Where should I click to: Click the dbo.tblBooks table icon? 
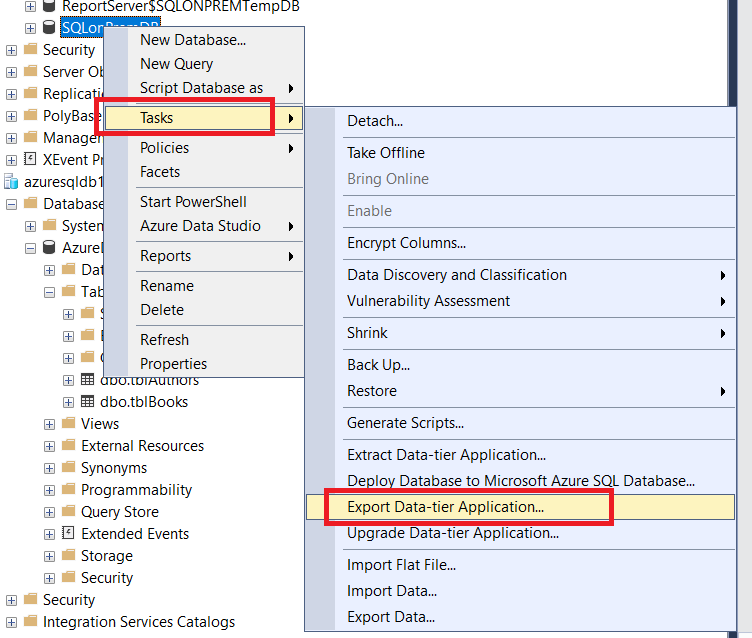click(87, 402)
